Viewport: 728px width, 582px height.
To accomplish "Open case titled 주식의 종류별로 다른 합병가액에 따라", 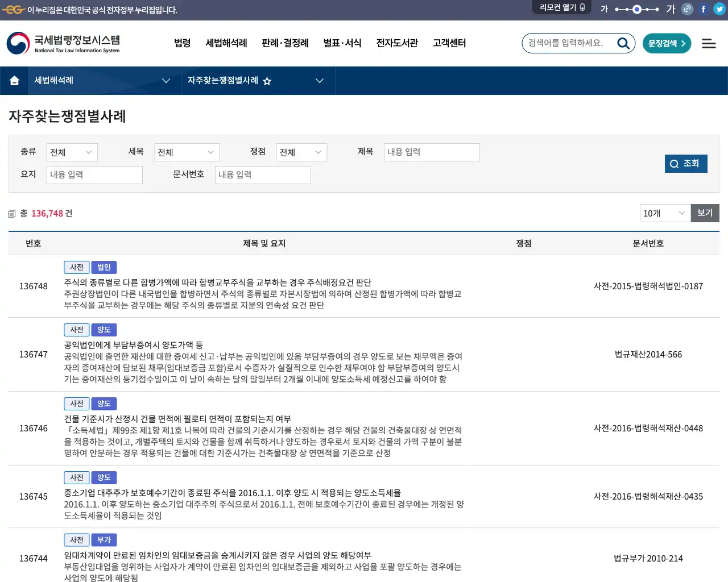I will (x=218, y=282).
